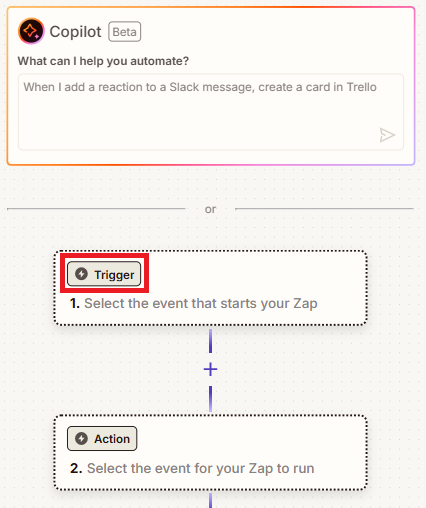Click the Beta badge next to Copilot
Viewport: 426px width, 508px height.
124,32
